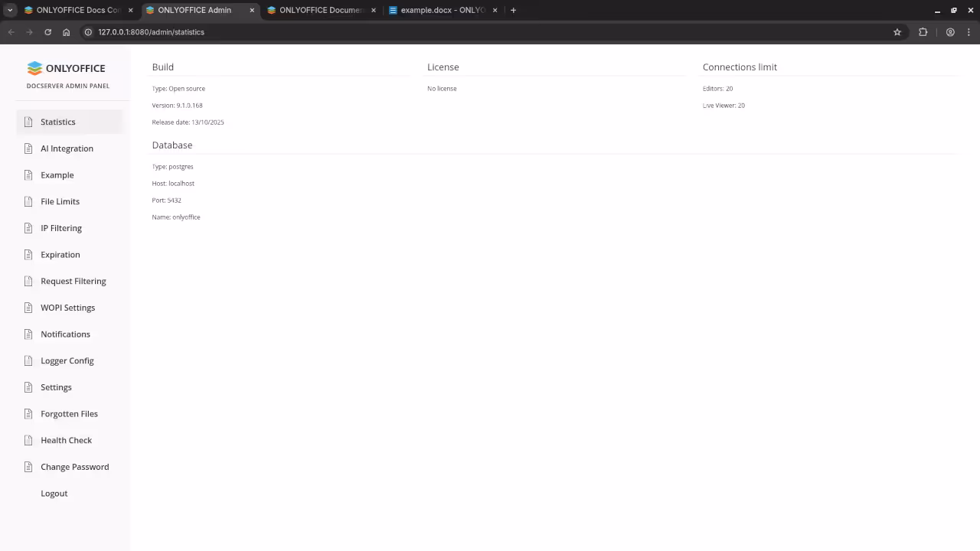Screen dimensions: 980x551
Task: Click Logout at the bottom of sidebar
Action: click(x=54, y=493)
